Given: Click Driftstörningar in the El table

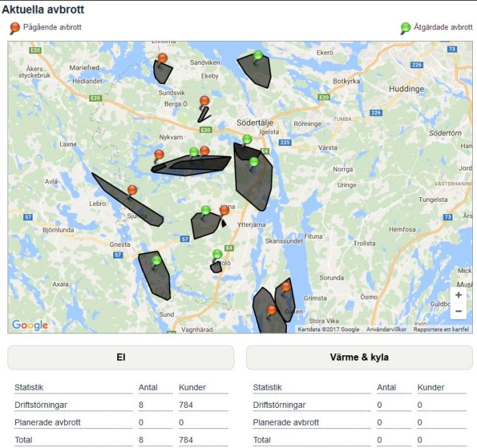Looking at the screenshot, I should coord(41,405).
